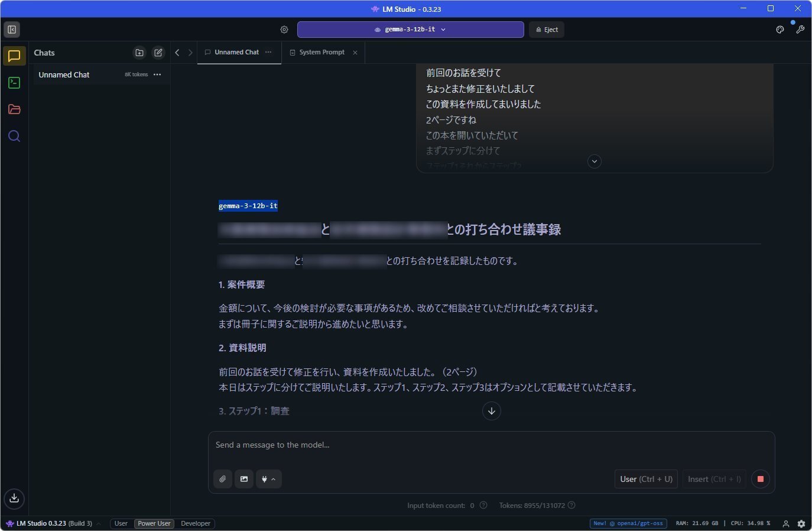
Task: Click the openai/gpt-oss announcement badge
Action: coord(628,523)
